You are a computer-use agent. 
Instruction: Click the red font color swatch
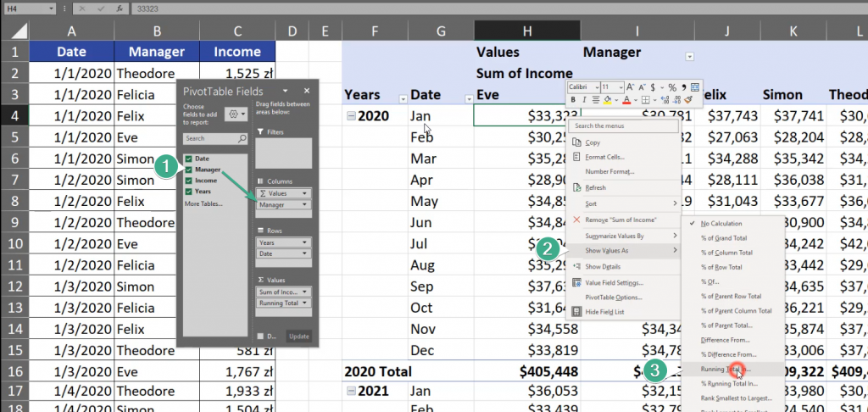(x=626, y=100)
